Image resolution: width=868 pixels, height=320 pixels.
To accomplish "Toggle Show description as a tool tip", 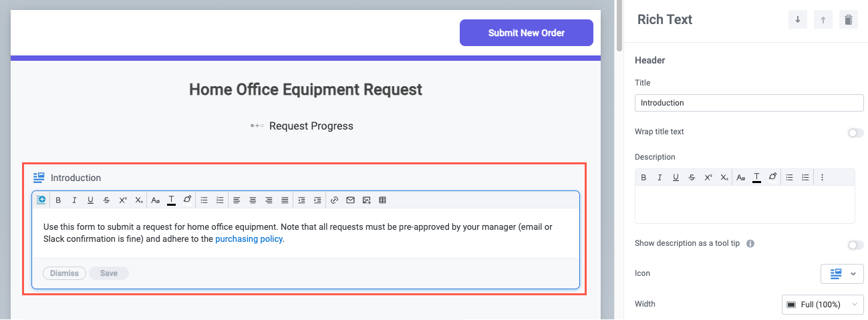I will (x=855, y=245).
